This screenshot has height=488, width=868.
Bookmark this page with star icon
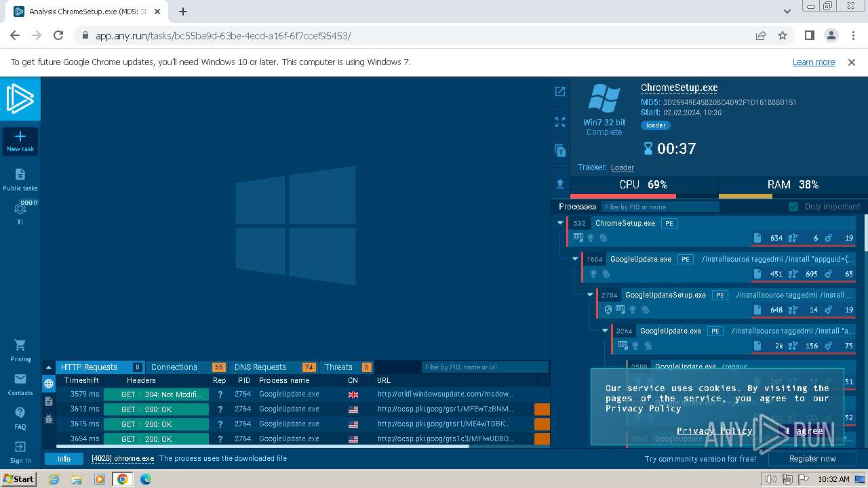click(783, 35)
